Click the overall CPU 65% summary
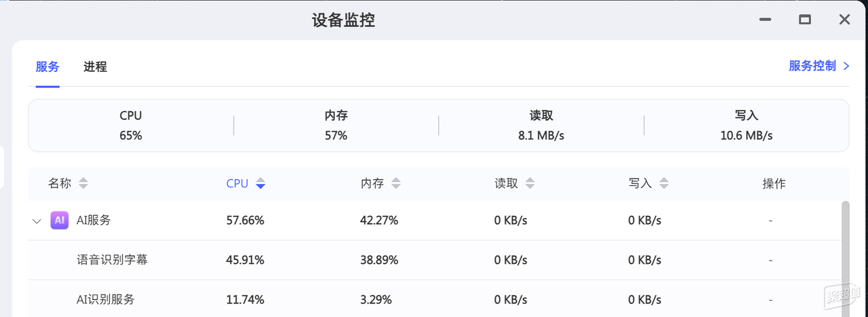Screen dimensions: 868x317 point(131,126)
